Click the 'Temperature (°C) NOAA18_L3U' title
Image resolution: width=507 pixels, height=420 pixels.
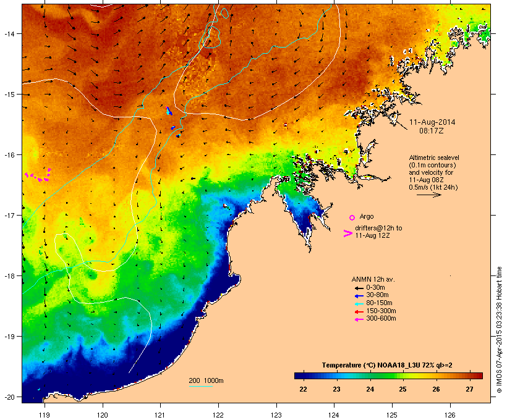pos(370,366)
